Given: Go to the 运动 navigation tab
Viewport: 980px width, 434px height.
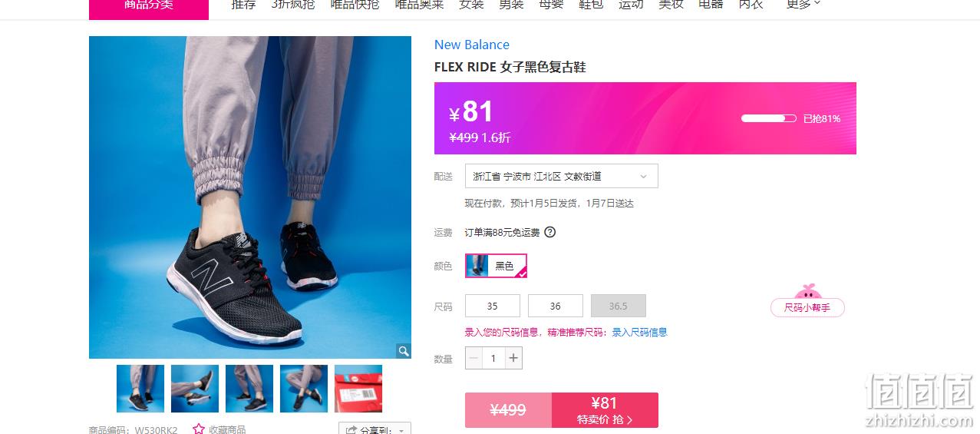Looking at the screenshot, I should tap(631, 5).
